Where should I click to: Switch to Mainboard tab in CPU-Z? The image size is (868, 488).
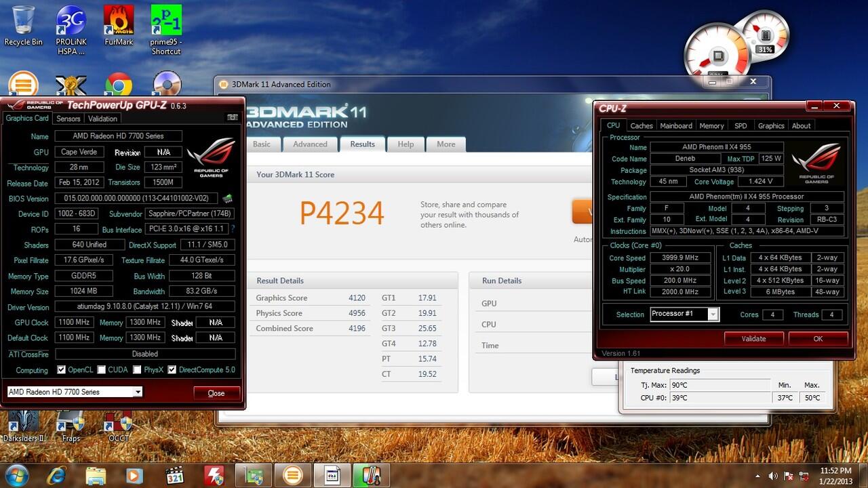pyautogui.click(x=676, y=125)
